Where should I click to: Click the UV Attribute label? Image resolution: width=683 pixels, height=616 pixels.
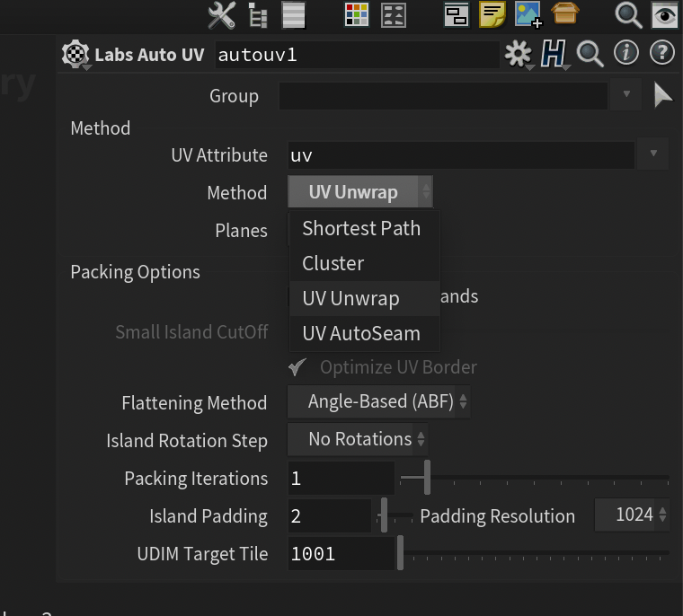[219, 155]
